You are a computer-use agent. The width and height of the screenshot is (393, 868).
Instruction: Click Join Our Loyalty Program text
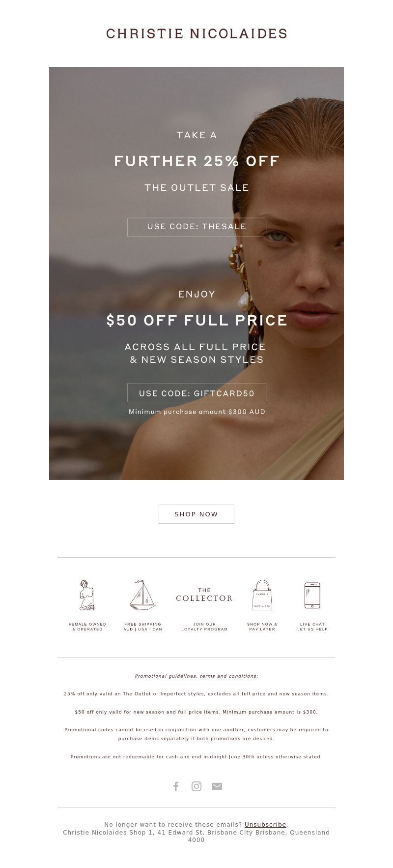[204, 627]
